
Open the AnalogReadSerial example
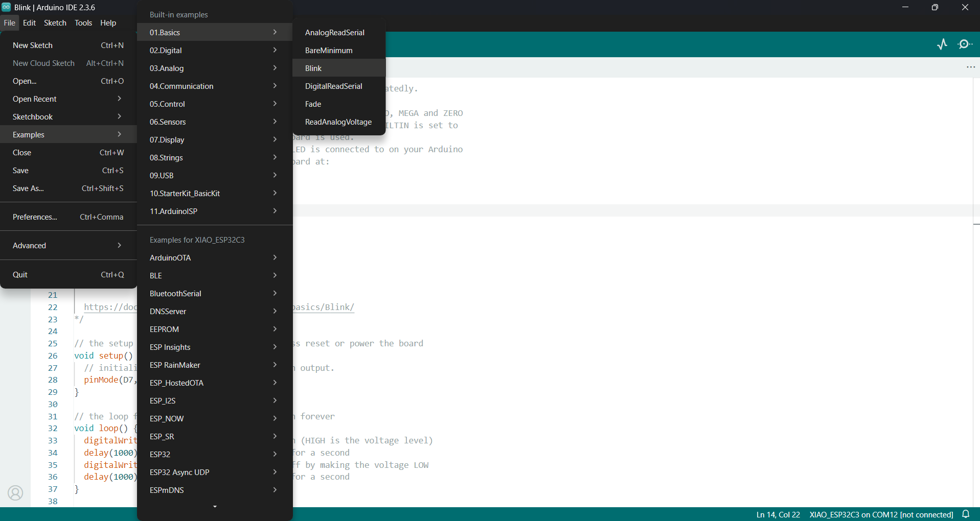pyautogui.click(x=339, y=33)
